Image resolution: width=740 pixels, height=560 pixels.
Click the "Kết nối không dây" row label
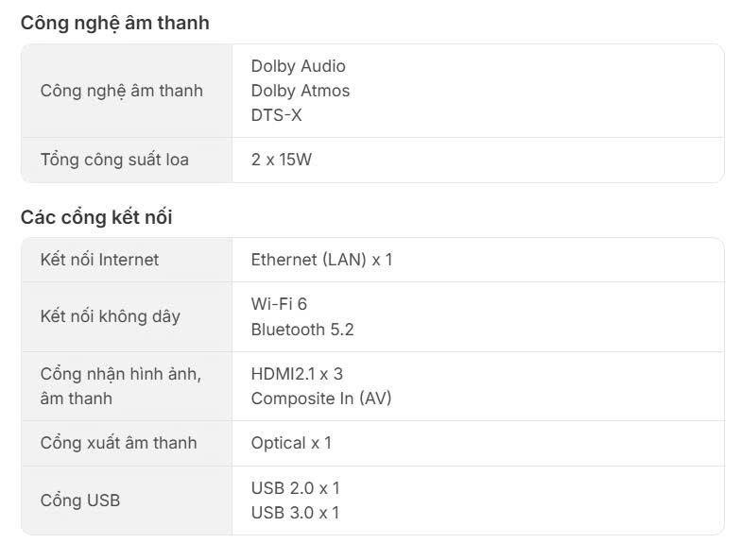coord(110,316)
